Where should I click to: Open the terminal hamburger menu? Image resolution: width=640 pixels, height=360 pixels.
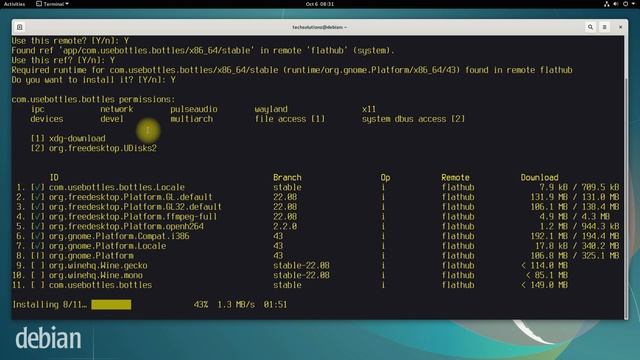pyautogui.click(x=604, y=27)
